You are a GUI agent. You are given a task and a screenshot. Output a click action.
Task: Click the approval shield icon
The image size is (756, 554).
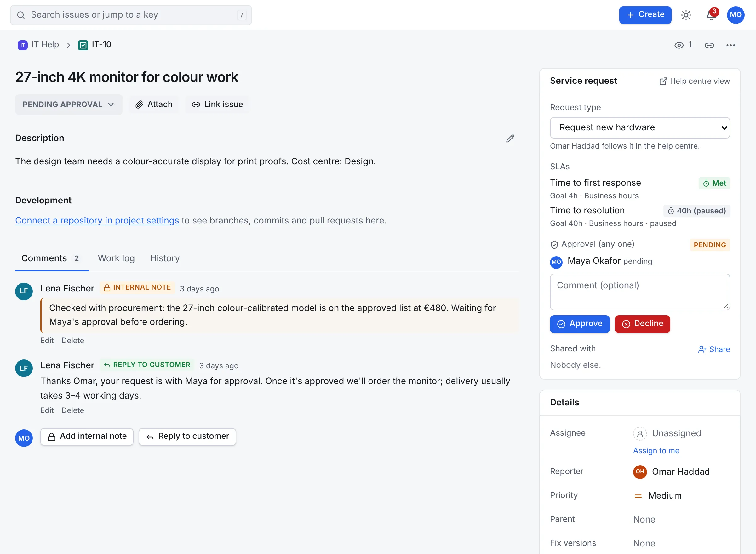[554, 245]
